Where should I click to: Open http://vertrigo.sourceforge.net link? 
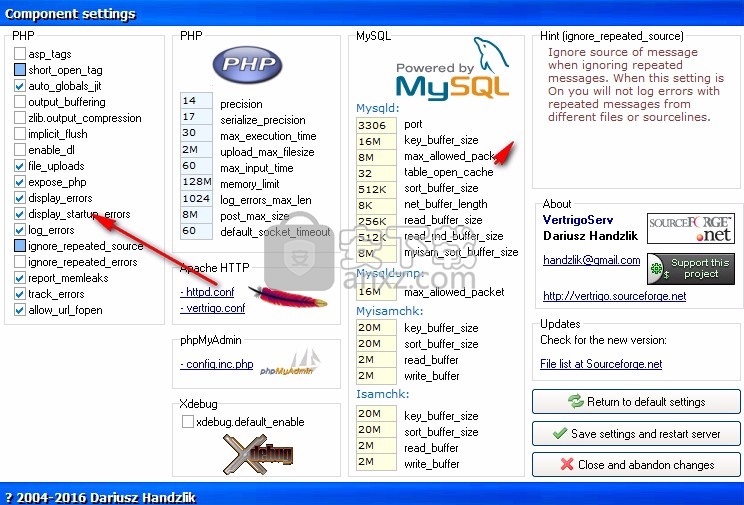[614, 296]
